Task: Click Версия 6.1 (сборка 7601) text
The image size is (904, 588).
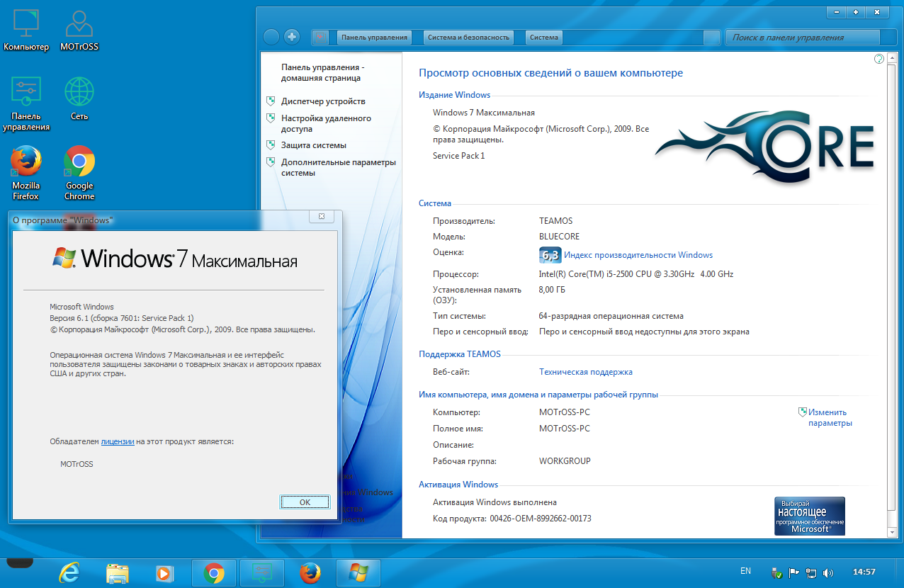Action: (122, 318)
